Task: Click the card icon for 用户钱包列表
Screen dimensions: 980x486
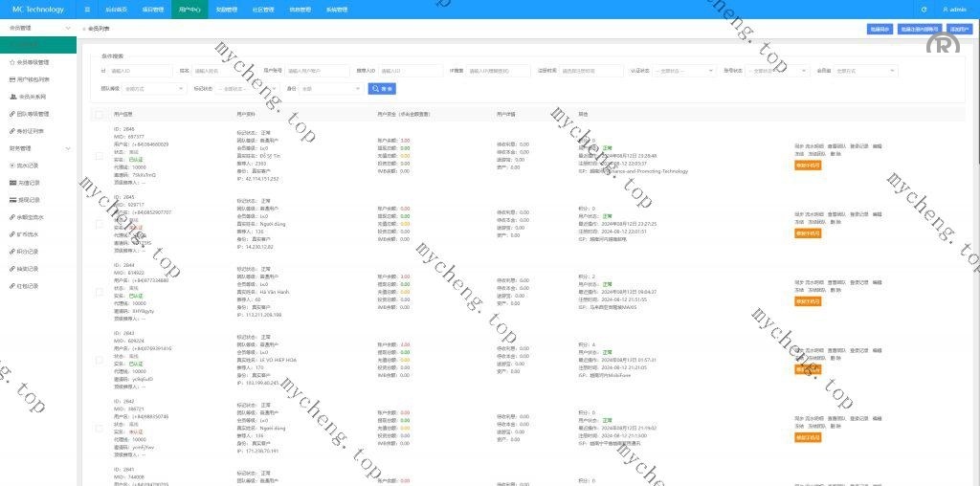Action: 12,79
